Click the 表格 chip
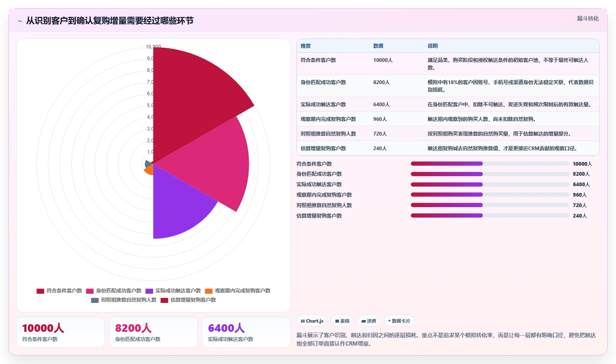 point(342,321)
